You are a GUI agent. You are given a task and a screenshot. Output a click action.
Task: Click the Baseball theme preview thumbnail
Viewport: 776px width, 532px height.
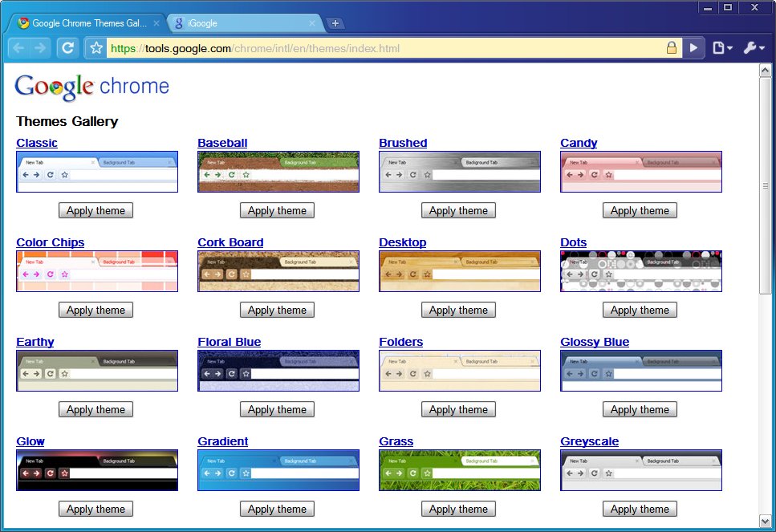point(278,172)
